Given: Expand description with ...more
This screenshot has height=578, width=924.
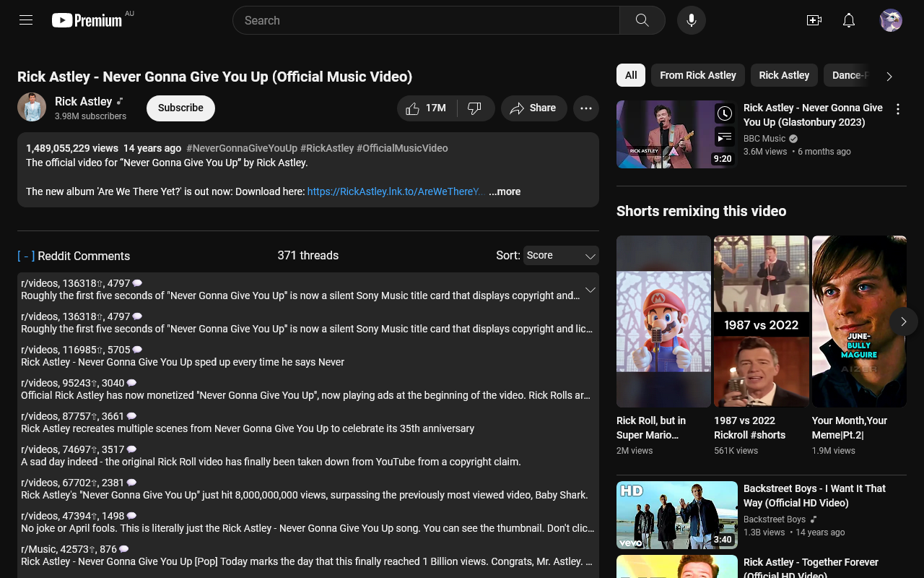Looking at the screenshot, I should pos(505,191).
